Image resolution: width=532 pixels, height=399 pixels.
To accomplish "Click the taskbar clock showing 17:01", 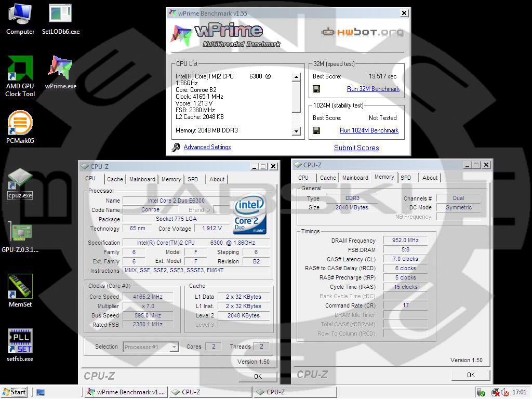I will pyautogui.click(x=519, y=392).
